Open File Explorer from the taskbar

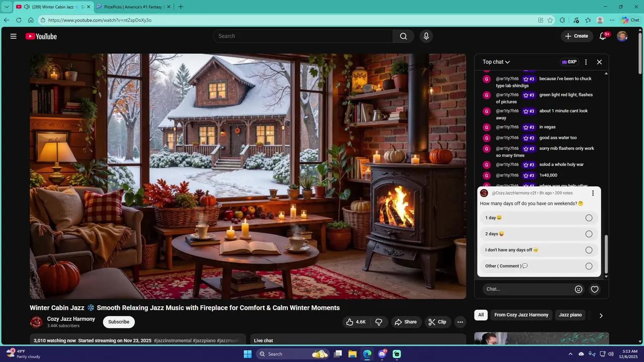tap(353, 354)
